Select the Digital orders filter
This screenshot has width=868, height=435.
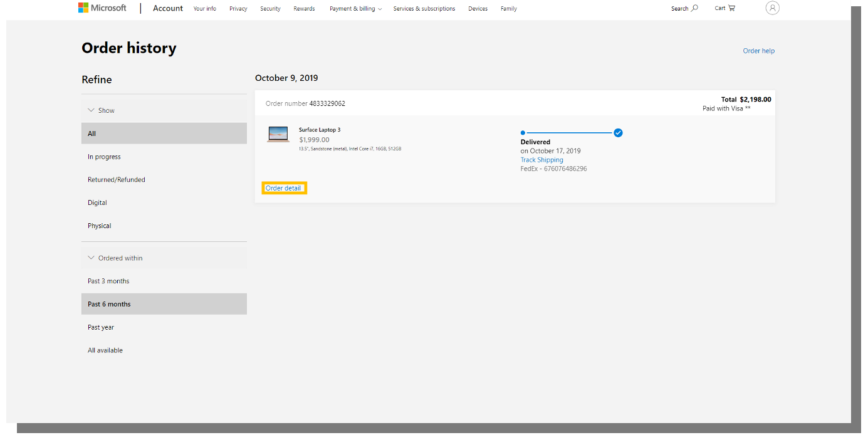tap(97, 203)
